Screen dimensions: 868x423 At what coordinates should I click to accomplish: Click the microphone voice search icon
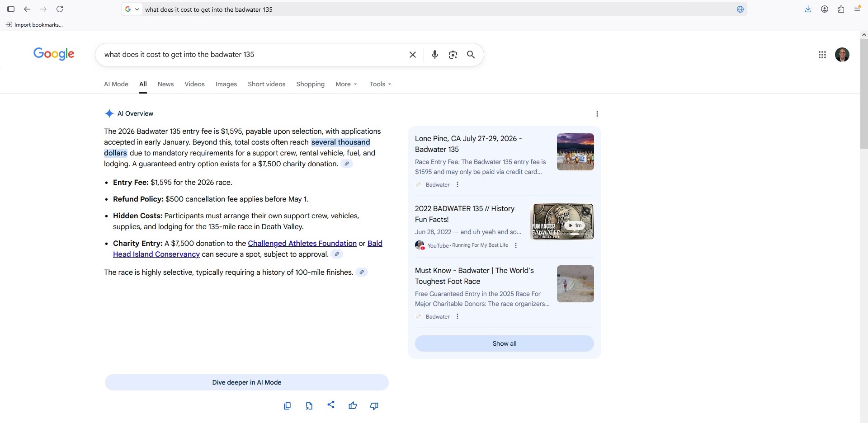pos(434,55)
